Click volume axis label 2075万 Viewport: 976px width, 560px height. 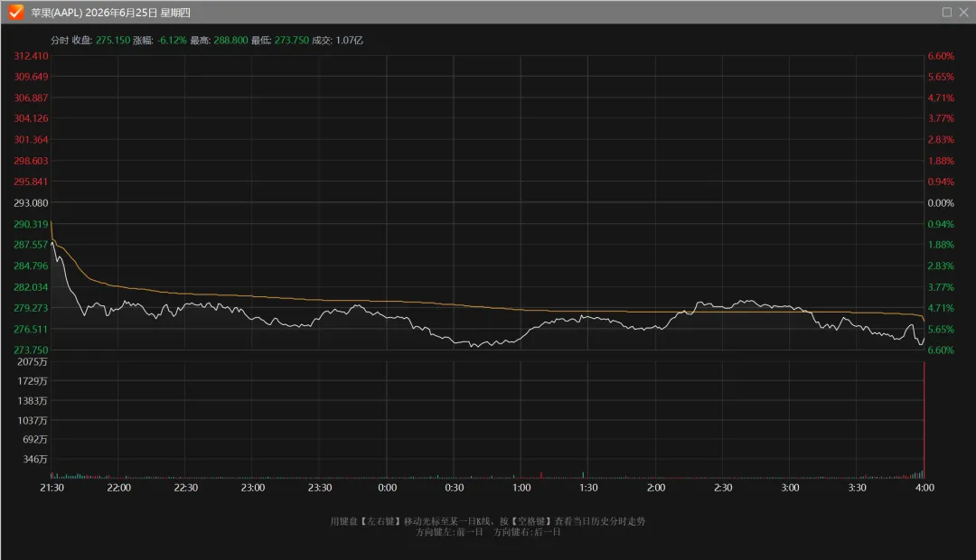[33, 361]
